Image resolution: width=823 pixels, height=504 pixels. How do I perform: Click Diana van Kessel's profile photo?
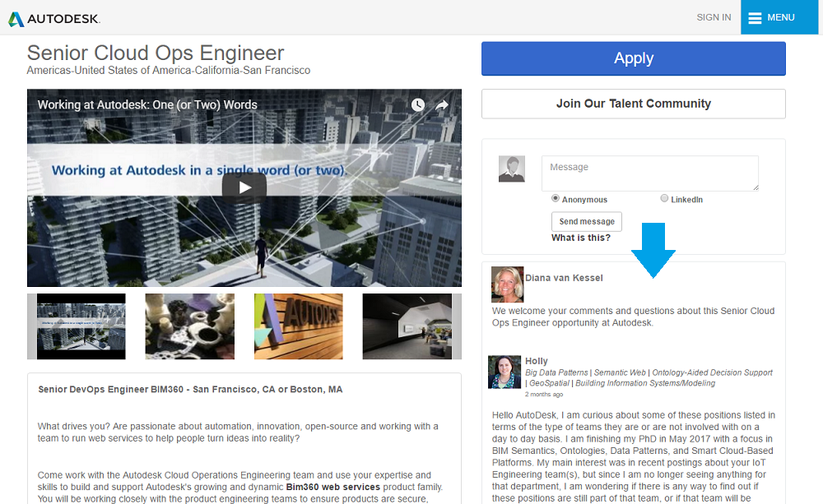(507, 284)
